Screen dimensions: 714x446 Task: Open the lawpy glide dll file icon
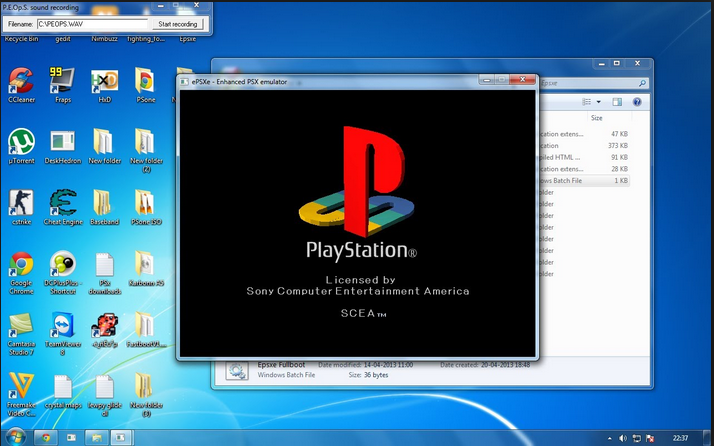[104, 395]
